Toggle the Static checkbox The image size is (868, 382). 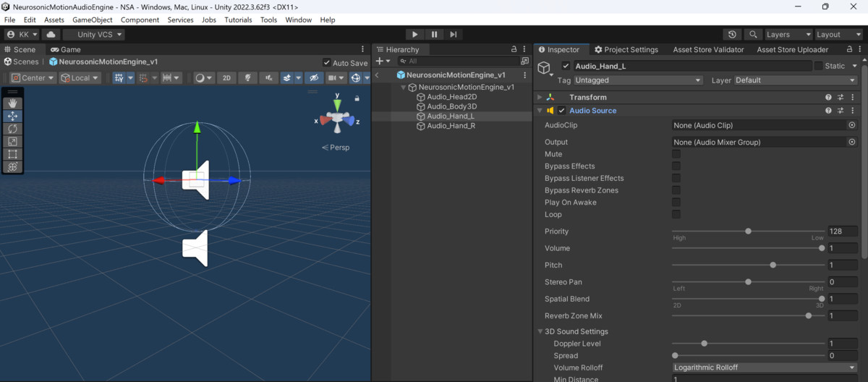pos(818,66)
